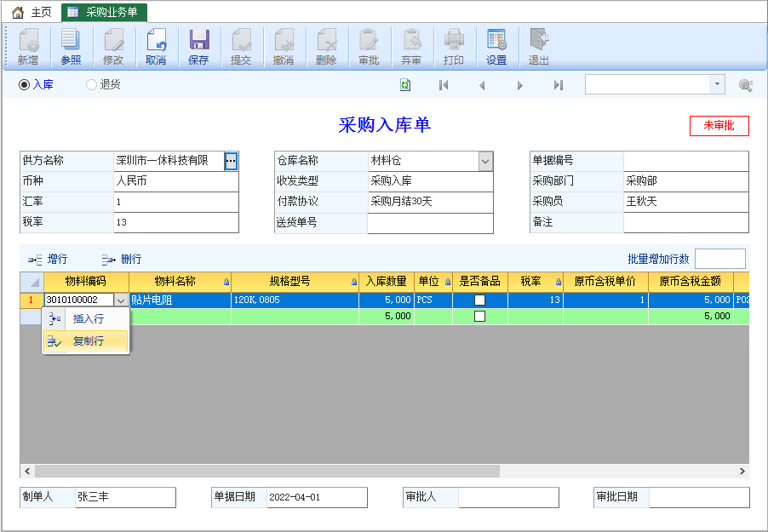The image size is (768, 532).
Task: Click row header number 1
Action: (x=32, y=300)
